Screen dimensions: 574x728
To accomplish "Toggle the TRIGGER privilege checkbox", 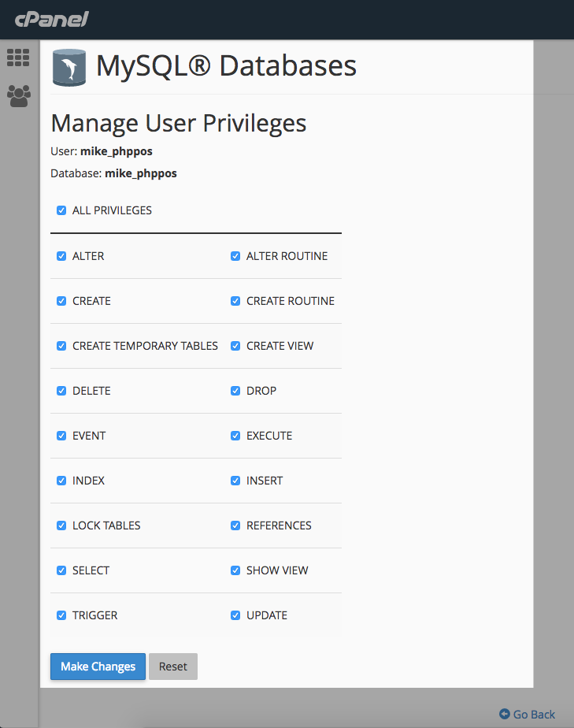I will point(61,615).
